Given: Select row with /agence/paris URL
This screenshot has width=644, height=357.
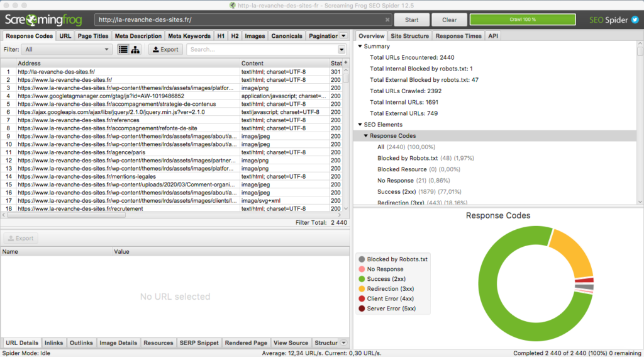Looking at the screenshot, I should pos(172,152).
